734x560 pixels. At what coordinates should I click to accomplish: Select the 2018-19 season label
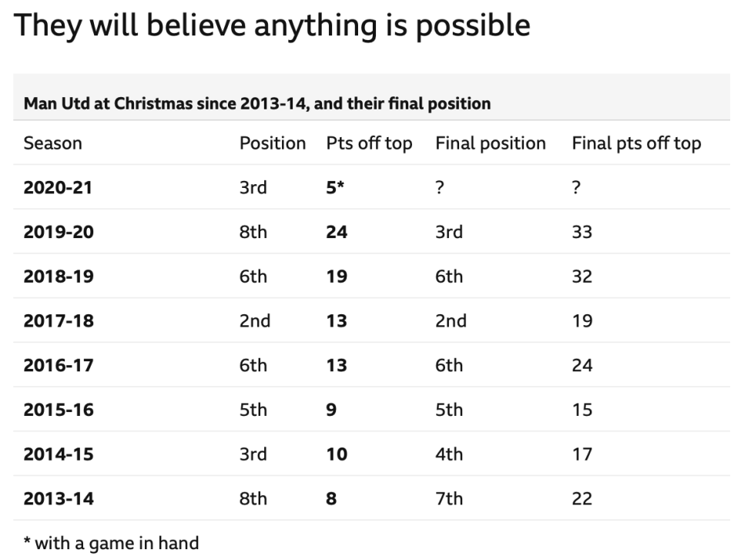tap(59, 277)
